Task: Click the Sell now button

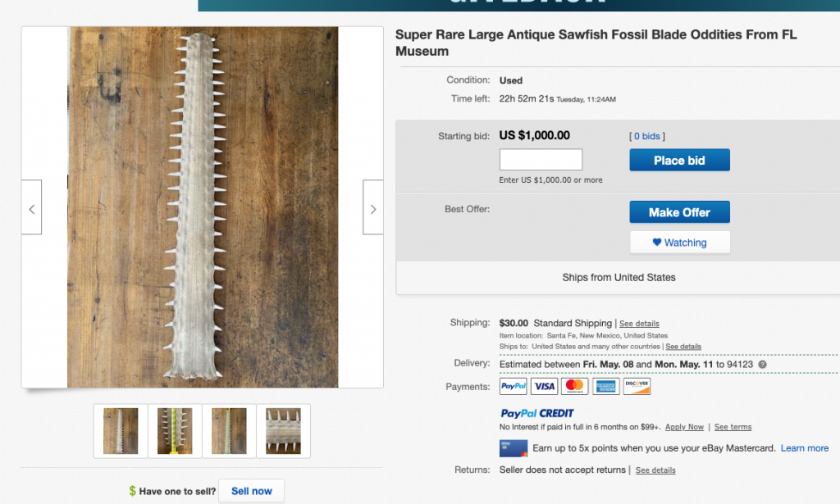Action: (x=251, y=491)
